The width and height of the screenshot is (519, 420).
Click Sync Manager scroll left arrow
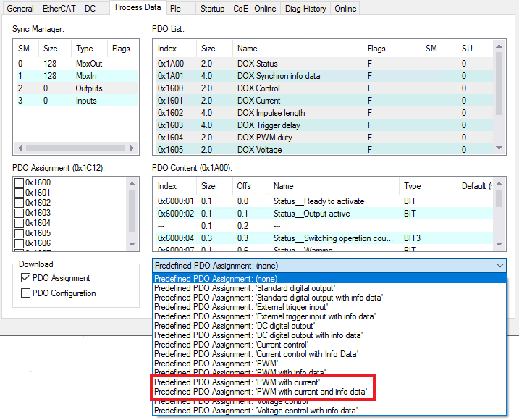click(20, 148)
